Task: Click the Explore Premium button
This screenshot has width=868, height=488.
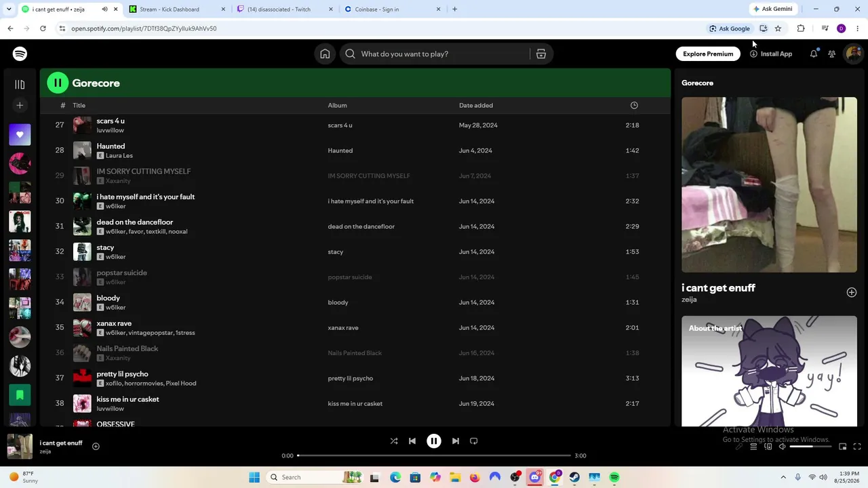Action: coord(708,54)
